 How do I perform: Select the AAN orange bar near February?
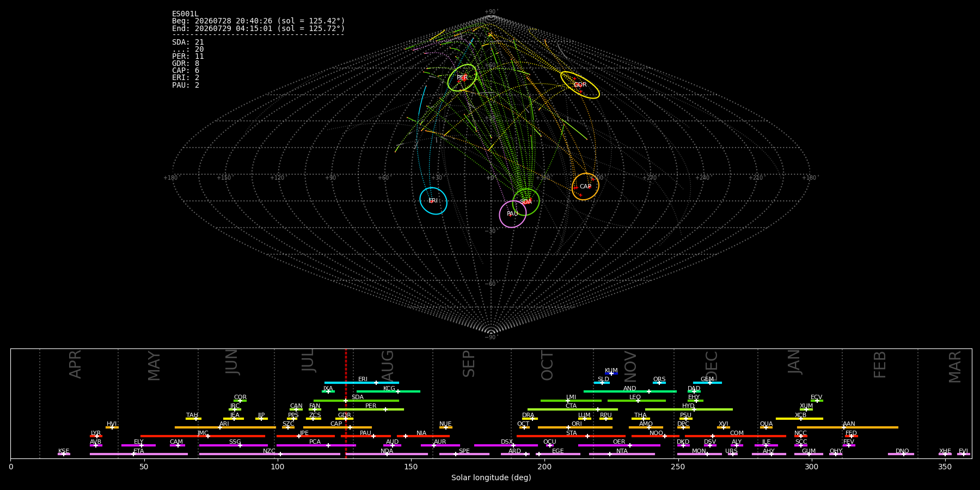848,427
